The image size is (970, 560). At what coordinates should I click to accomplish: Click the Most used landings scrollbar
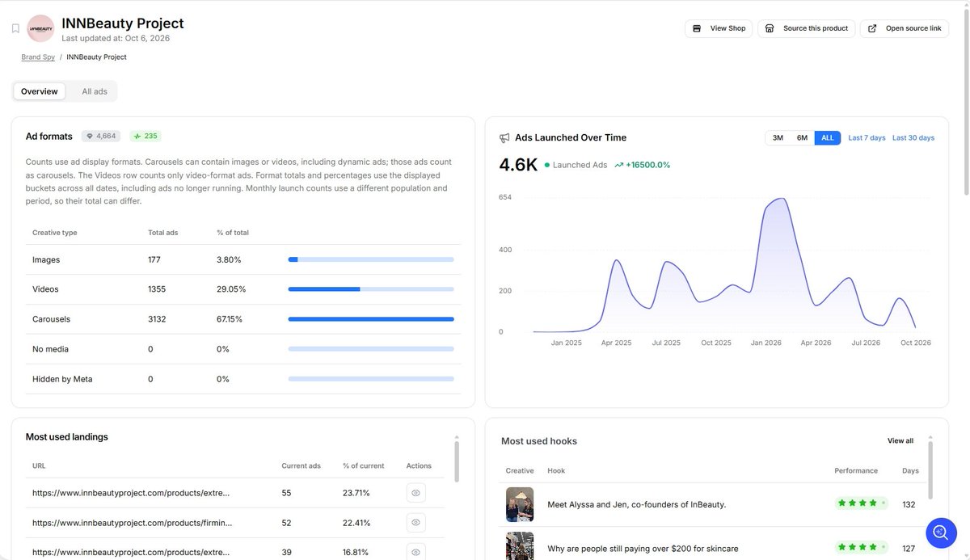tap(457, 461)
